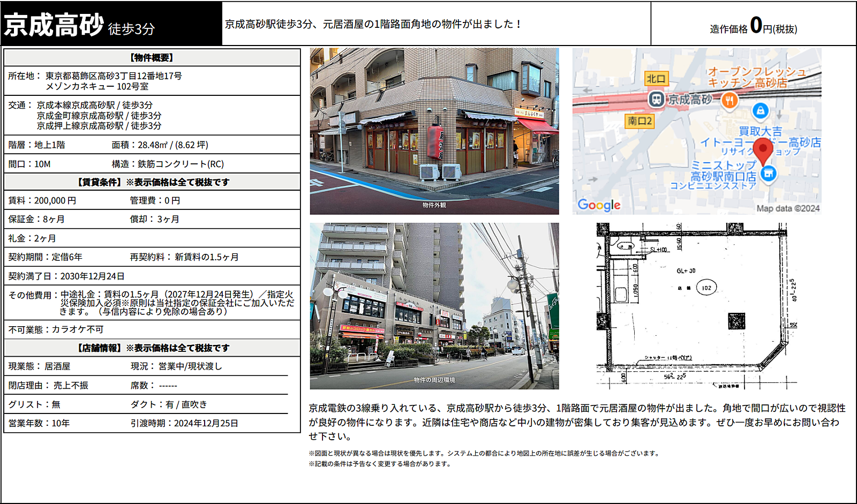Click the 賃貸条件 section header
857x504 pixels.
[x=152, y=182]
